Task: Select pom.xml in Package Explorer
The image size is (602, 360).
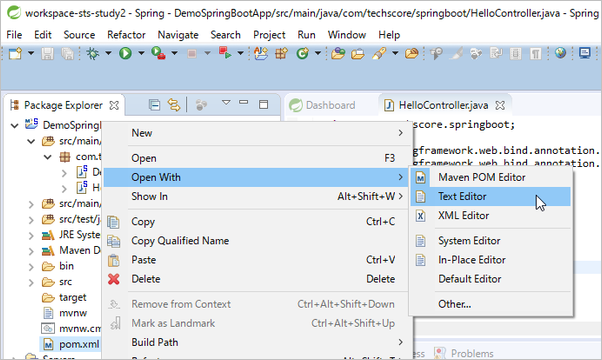Action: pos(79,344)
